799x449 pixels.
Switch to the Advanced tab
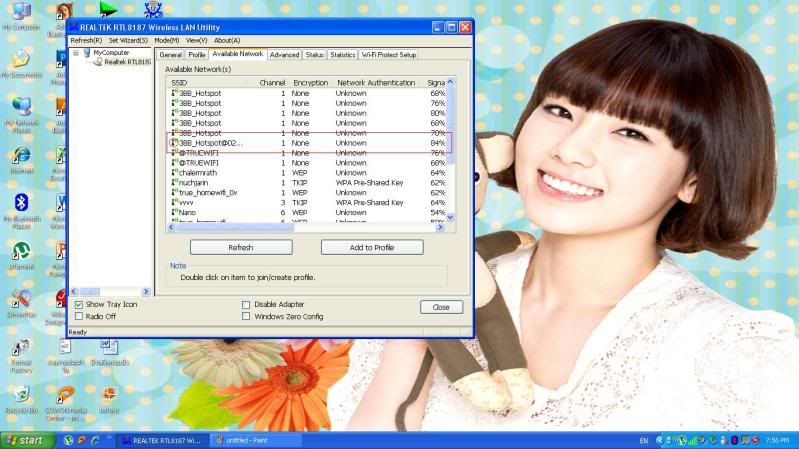pos(284,55)
